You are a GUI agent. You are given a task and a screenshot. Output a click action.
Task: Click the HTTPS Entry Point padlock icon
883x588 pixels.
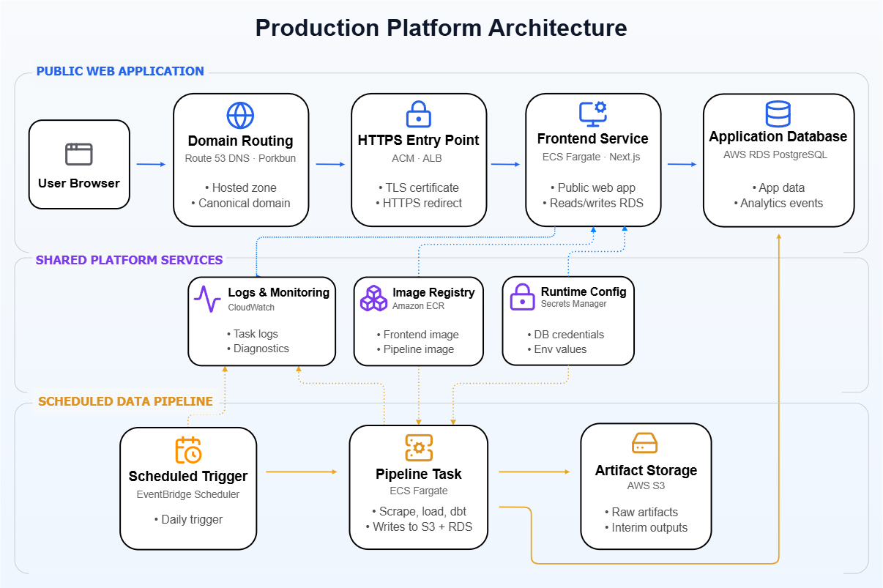(419, 115)
